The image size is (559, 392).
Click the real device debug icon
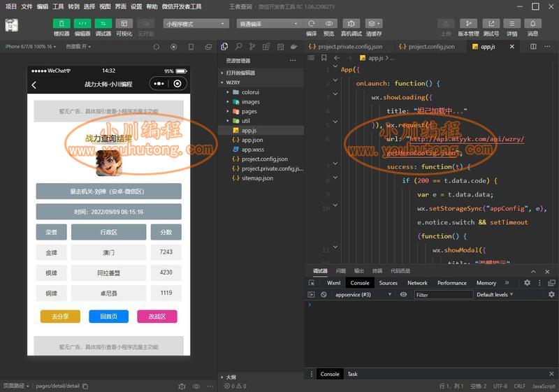[x=351, y=24]
